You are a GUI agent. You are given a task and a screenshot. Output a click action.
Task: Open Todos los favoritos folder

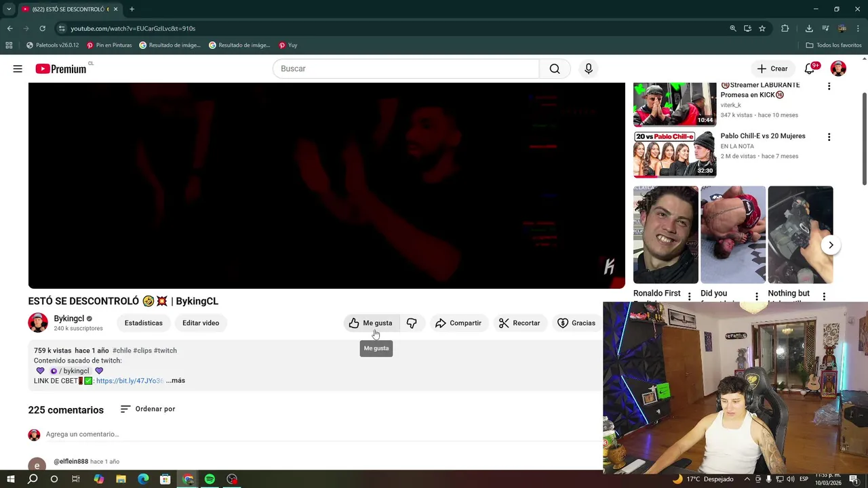833,45
